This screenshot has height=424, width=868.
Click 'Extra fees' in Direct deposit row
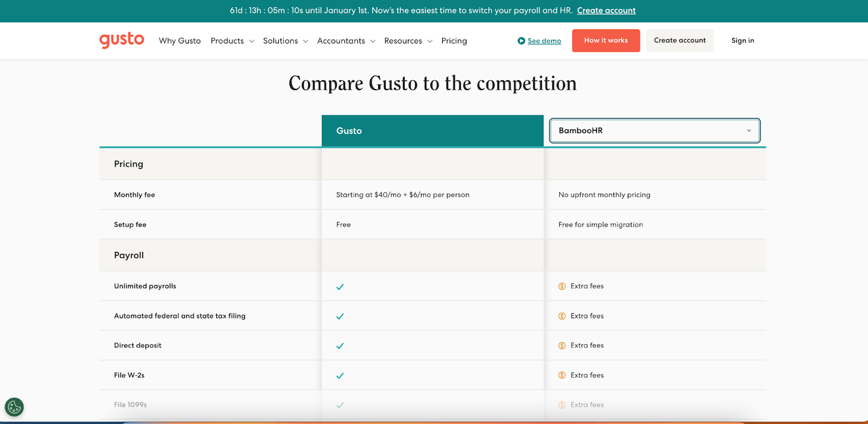click(x=587, y=345)
